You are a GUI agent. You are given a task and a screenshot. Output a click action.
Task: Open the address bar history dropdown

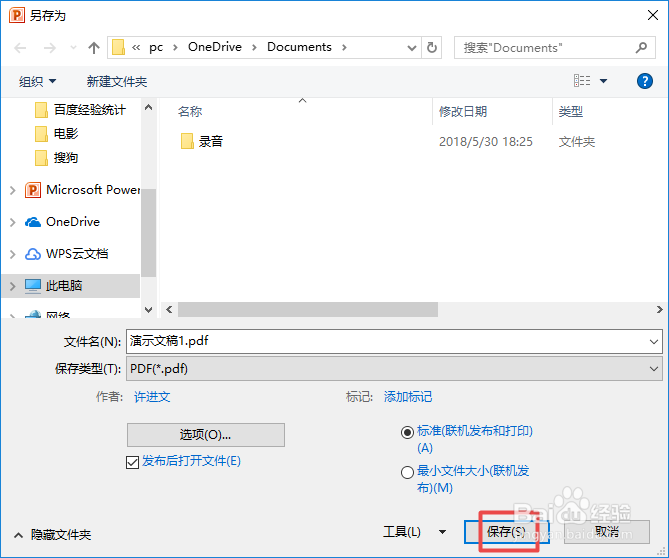coord(411,47)
